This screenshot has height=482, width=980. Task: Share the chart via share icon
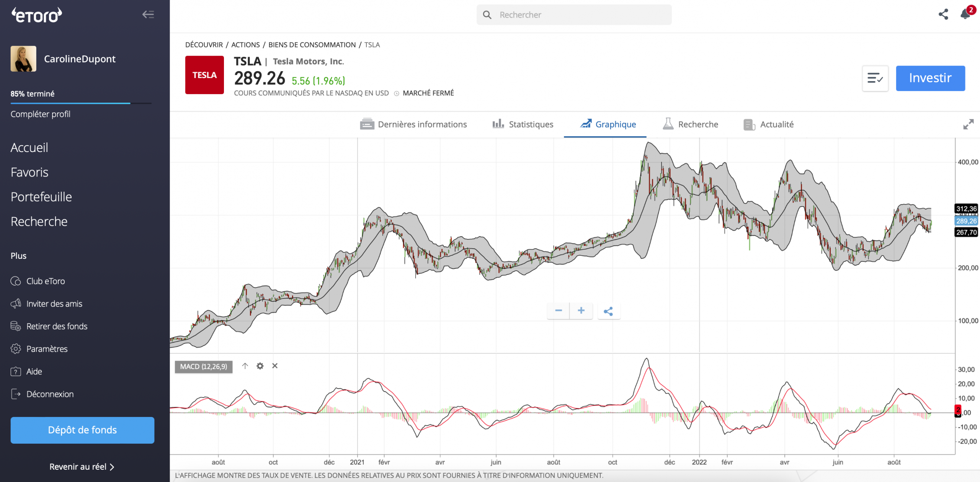608,311
